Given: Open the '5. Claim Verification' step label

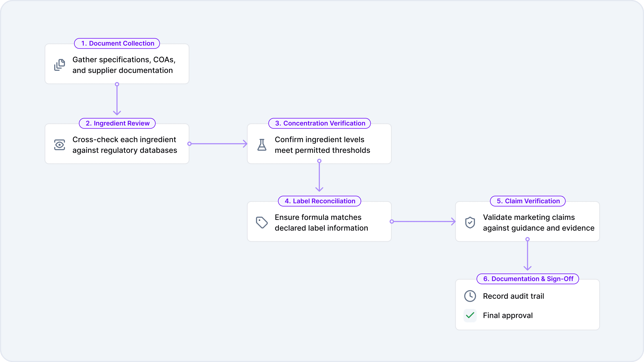Looking at the screenshot, I should (528, 201).
